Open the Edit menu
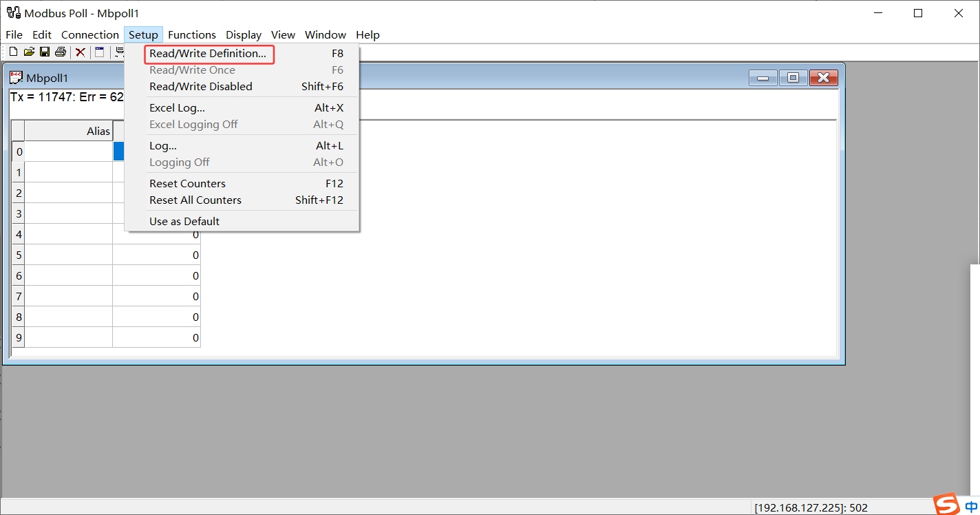980x515 pixels. coord(42,34)
